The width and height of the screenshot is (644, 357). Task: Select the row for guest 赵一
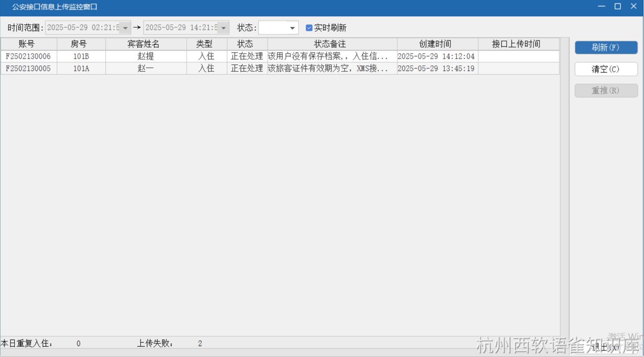[x=145, y=69]
